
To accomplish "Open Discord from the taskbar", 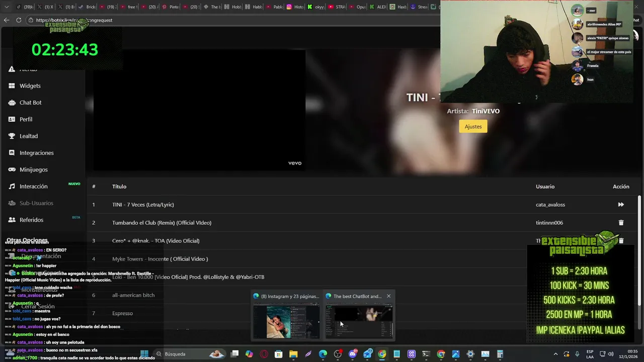I will tap(353, 354).
